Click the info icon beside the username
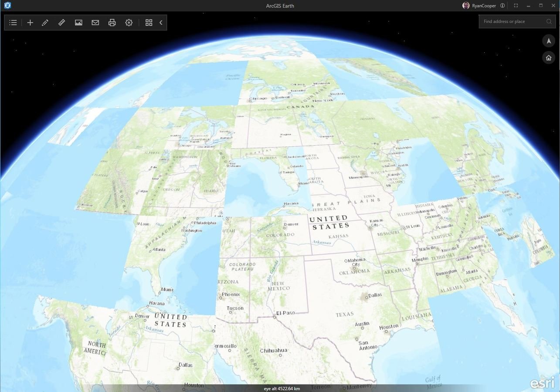The width and height of the screenshot is (560, 392). (x=502, y=6)
